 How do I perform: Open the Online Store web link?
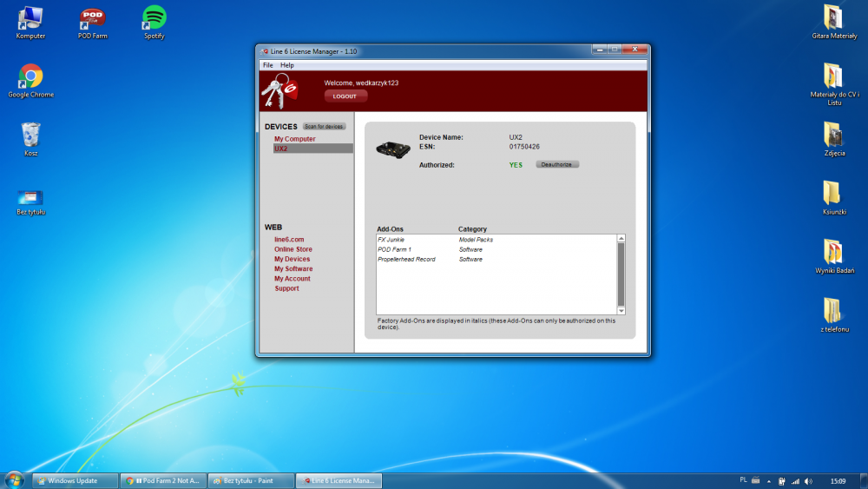(293, 249)
